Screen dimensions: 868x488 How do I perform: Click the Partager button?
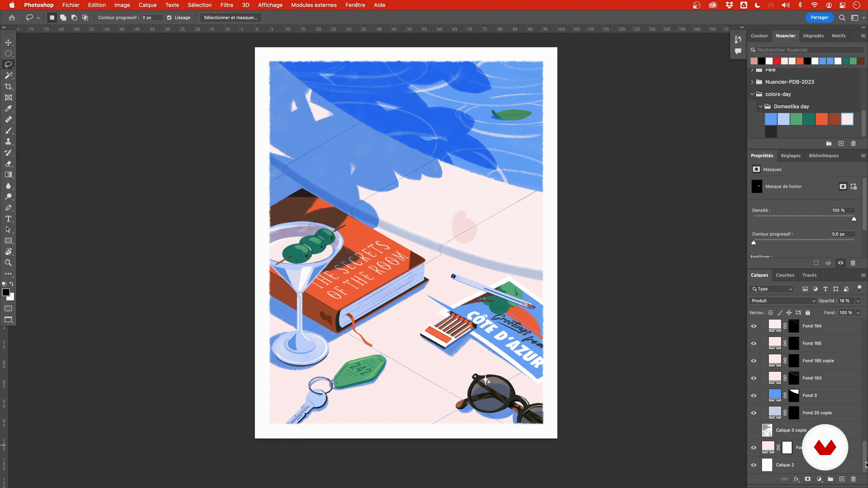(x=819, y=18)
